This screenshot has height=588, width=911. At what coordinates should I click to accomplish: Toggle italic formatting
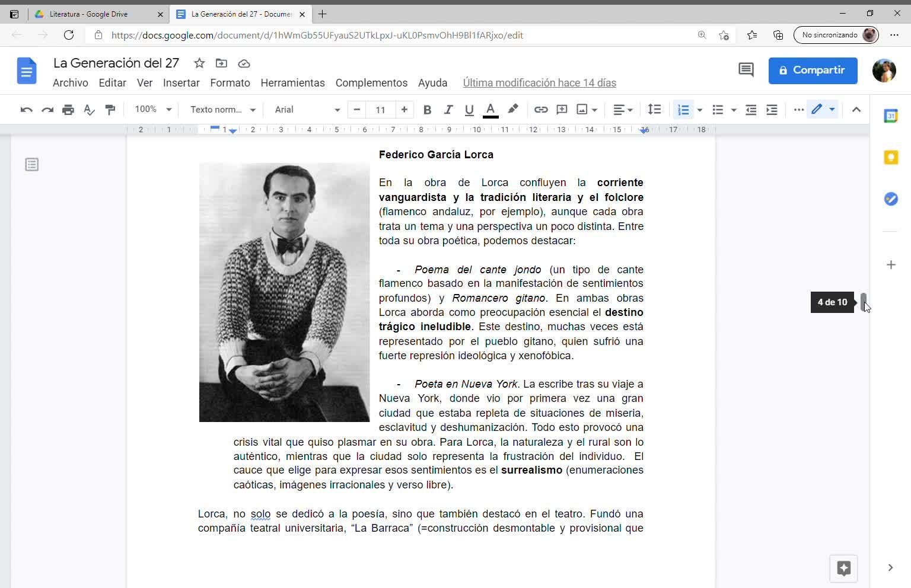[448, 110]
